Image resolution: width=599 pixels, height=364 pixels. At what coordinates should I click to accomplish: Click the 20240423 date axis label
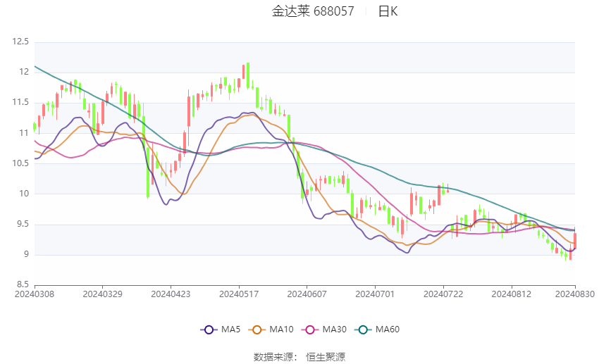click(171, 294)
